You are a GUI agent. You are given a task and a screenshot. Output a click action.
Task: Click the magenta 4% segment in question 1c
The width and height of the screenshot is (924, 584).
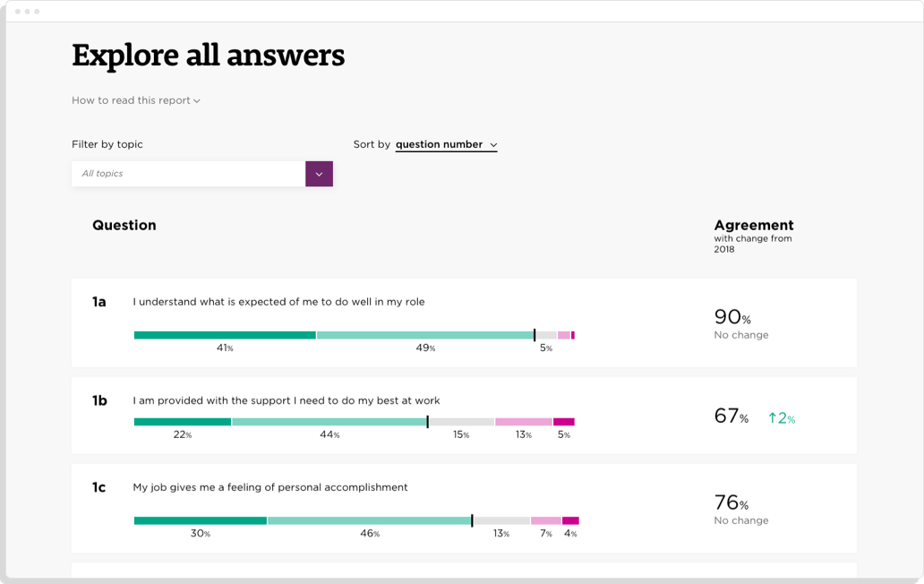[x=570, y=520]
